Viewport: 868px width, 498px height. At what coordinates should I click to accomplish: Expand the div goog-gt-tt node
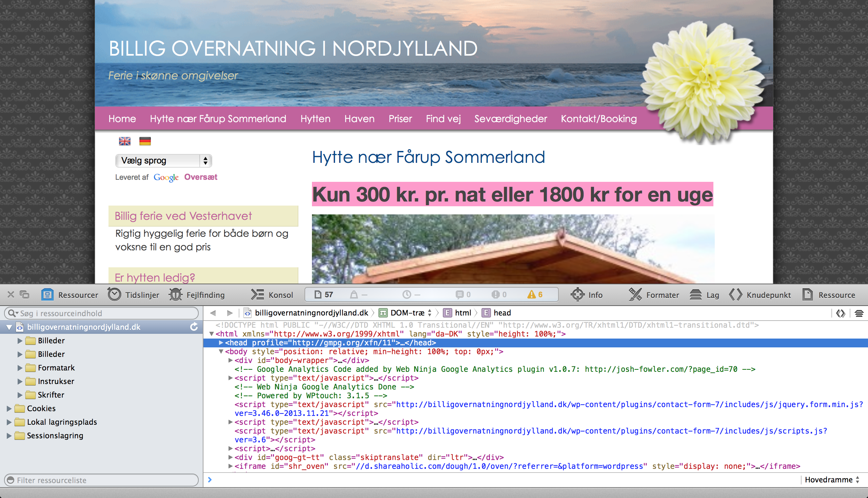[231, 457]
